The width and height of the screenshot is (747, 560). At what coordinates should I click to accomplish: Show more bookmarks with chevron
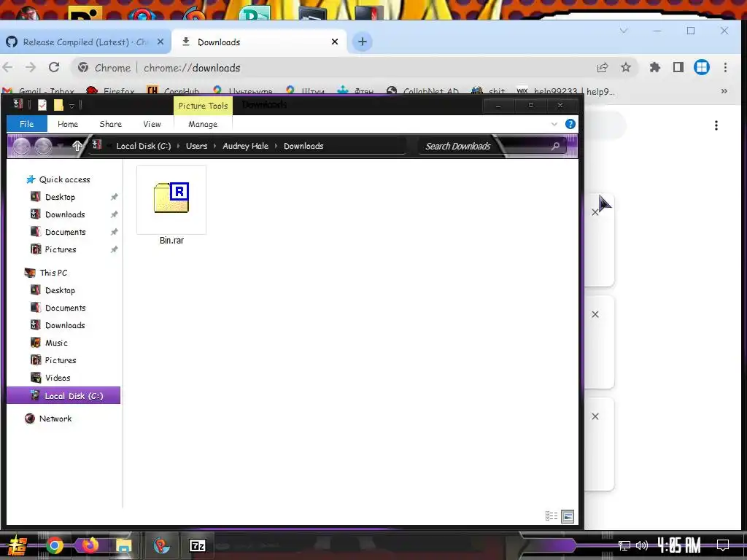point(724,91)
